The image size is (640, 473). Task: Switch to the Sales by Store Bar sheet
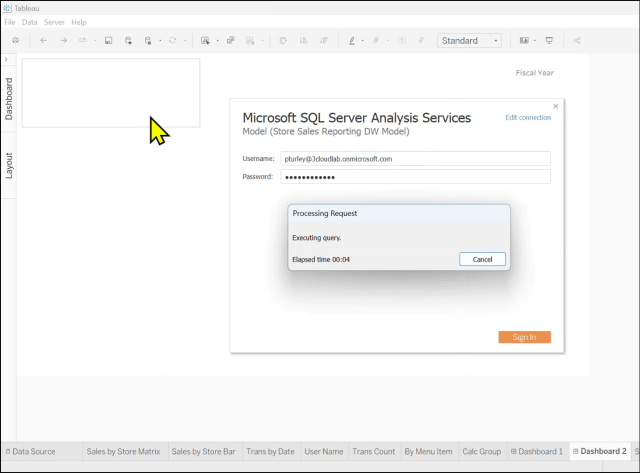coord(203,451)
